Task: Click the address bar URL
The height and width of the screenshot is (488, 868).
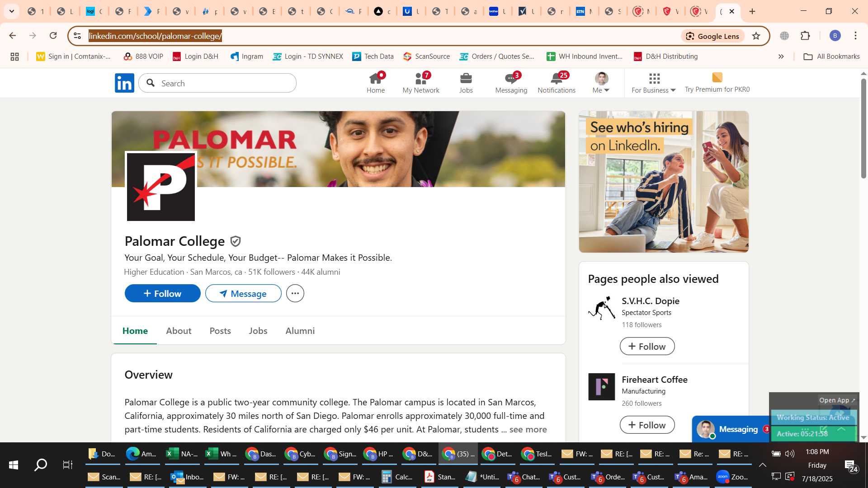Action: [155, 36]
